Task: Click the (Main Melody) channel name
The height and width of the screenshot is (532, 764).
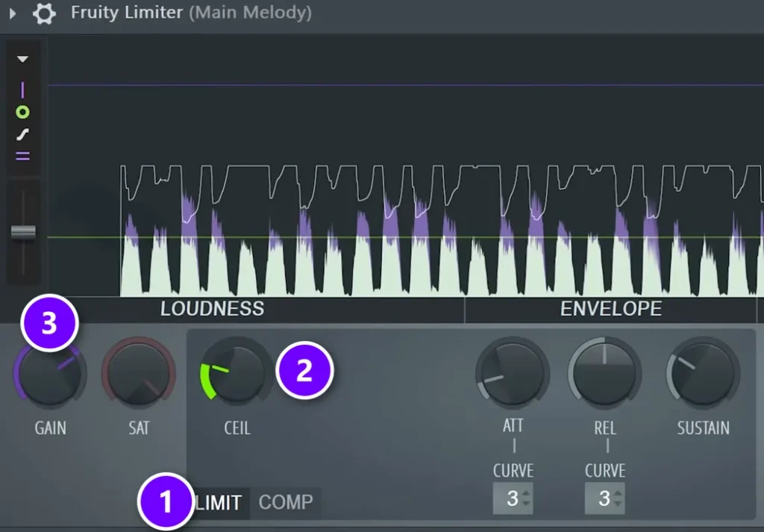Action: click(x=251, y=13)
